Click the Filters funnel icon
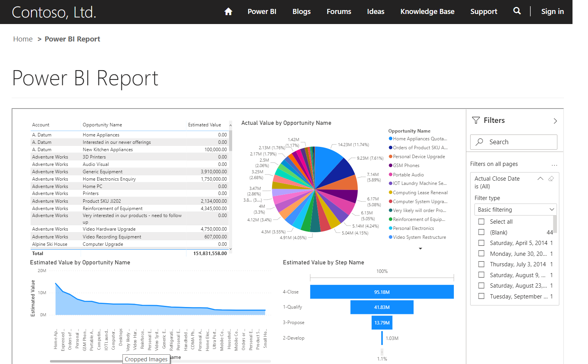The width and height of the screenshot is (588, 364). pos(476,121)
